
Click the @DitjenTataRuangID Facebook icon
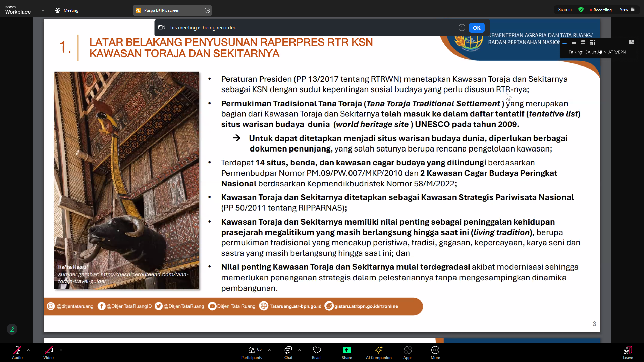tap(101, 306)
